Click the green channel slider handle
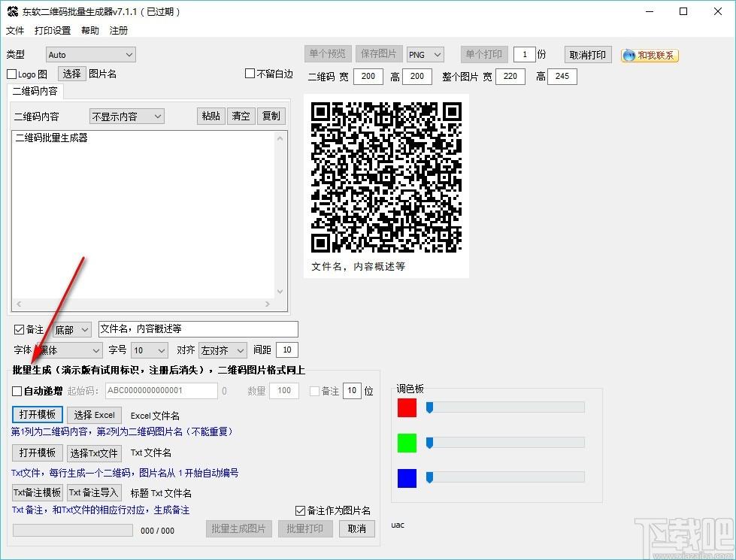 429,443
